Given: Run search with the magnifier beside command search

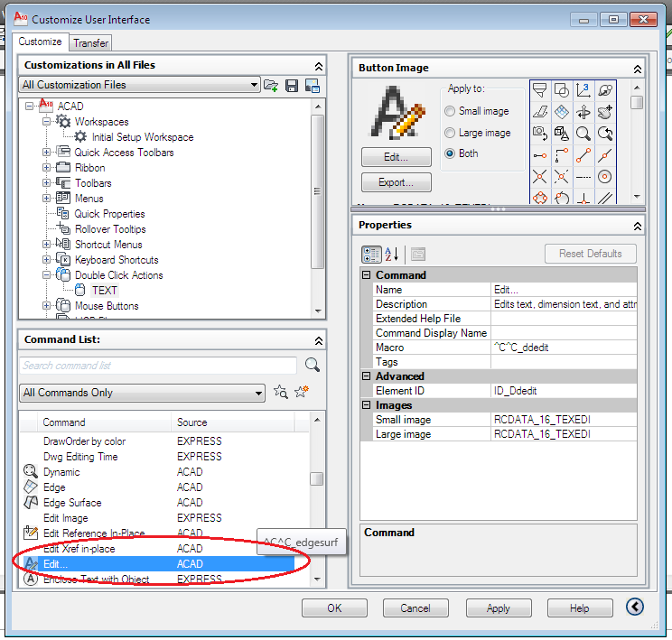Looking at the screenshot, I should [x=312, y=365].
